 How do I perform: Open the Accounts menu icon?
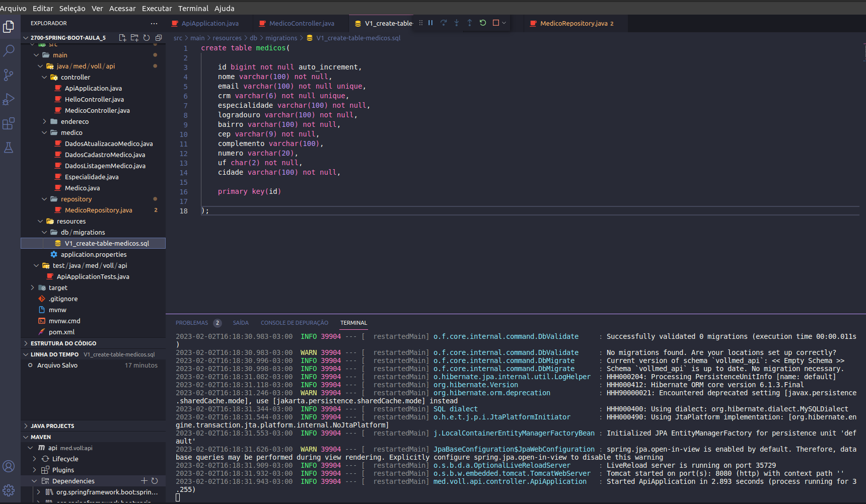9,466
